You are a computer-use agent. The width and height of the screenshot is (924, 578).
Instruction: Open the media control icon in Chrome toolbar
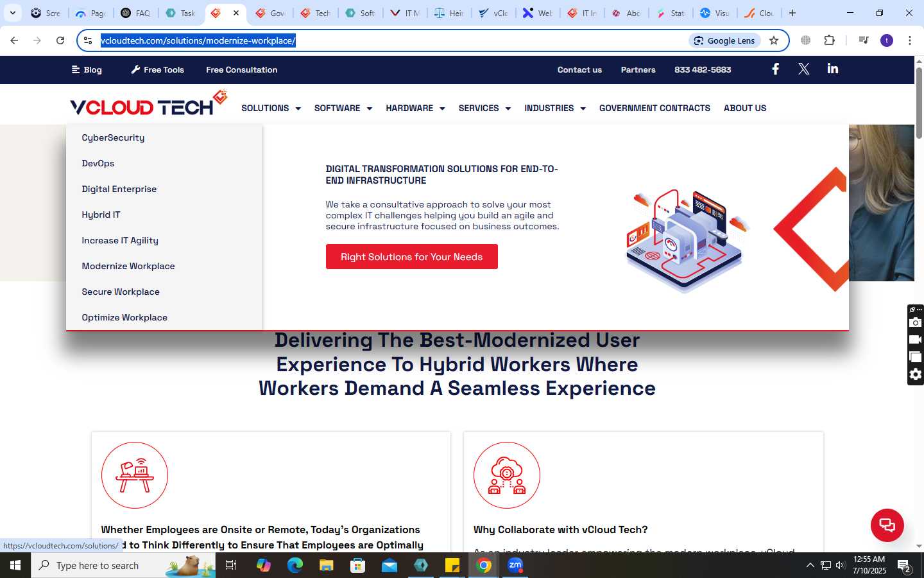(x=863, y=40)
